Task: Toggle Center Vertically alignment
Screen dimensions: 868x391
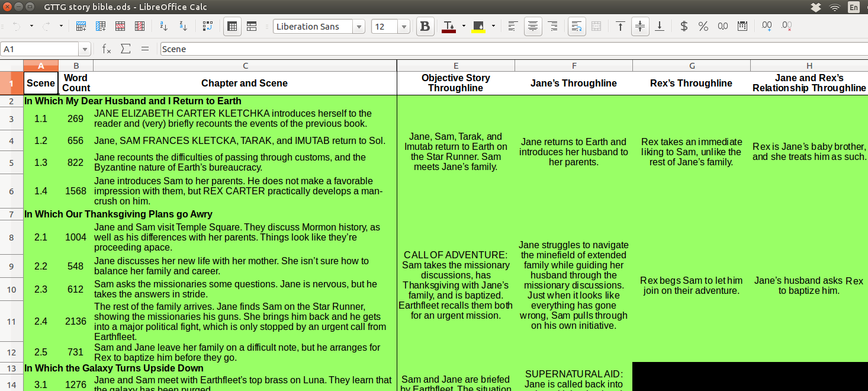Action: 640,27
